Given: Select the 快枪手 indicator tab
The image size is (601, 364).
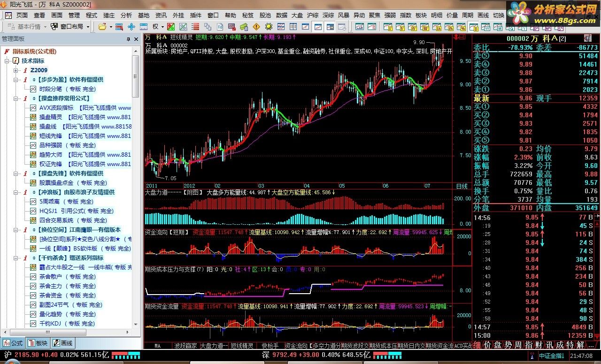Looking at the screenshot, I should (270, 346).
